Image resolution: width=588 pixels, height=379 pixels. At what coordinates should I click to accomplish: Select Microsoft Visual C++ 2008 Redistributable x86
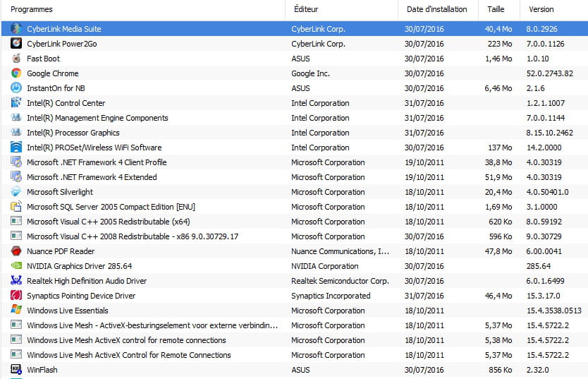click(133, 236)
